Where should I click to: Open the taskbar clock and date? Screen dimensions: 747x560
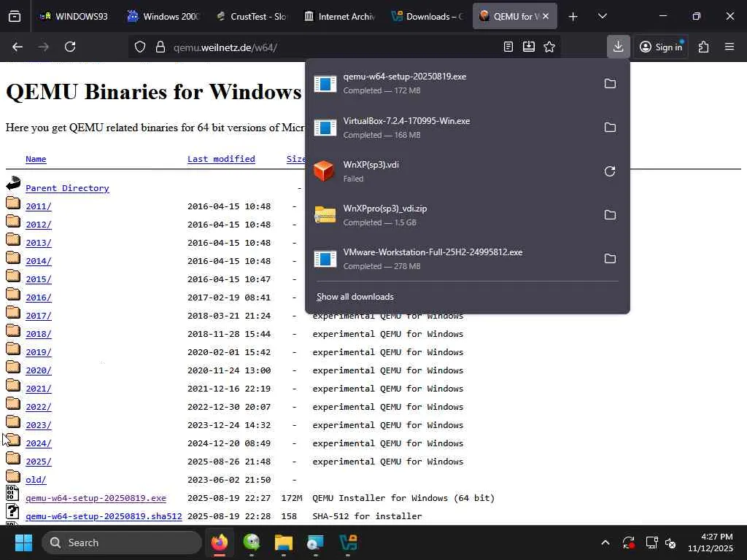[x=710, y=542]
